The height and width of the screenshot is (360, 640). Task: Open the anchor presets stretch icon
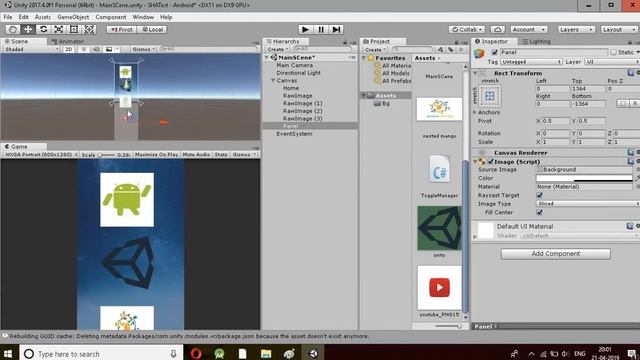coord(489,96)
